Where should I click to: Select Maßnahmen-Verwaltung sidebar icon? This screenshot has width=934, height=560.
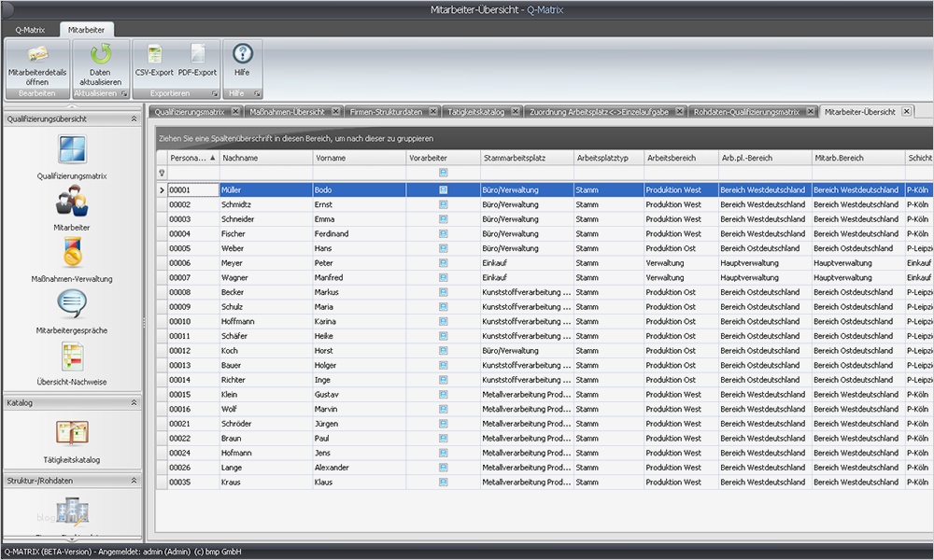click(x=72, y=254)
